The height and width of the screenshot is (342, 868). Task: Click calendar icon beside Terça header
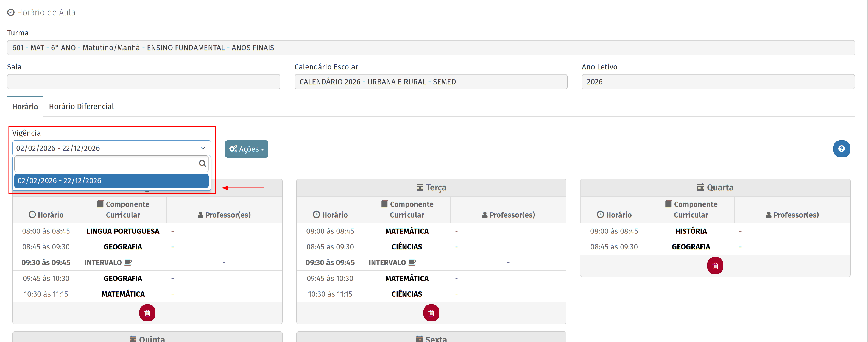420,187
